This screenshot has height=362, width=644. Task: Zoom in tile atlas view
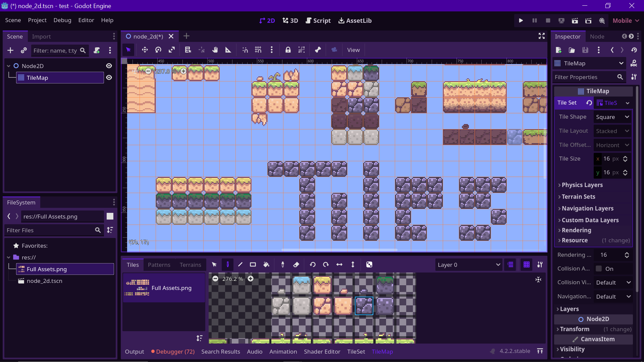251,279
